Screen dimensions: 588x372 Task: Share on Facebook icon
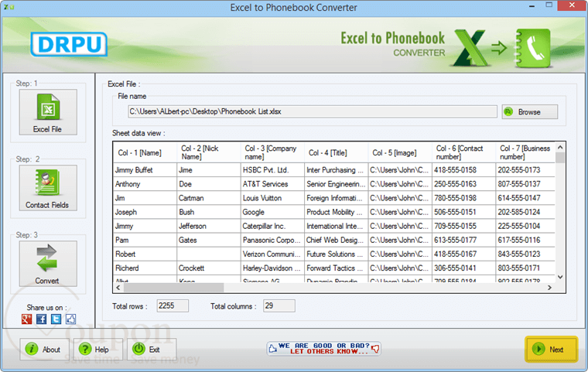[41, 319]
